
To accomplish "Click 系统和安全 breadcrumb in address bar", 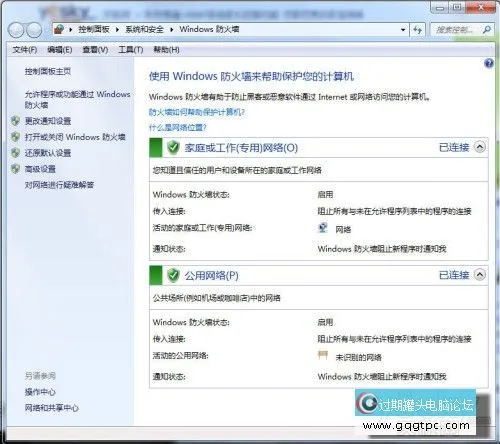I will pos(144,29).
